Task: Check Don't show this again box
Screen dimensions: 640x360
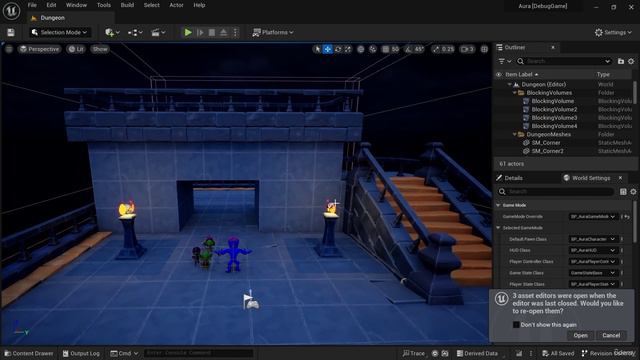Action: click(x=516, y=325)
